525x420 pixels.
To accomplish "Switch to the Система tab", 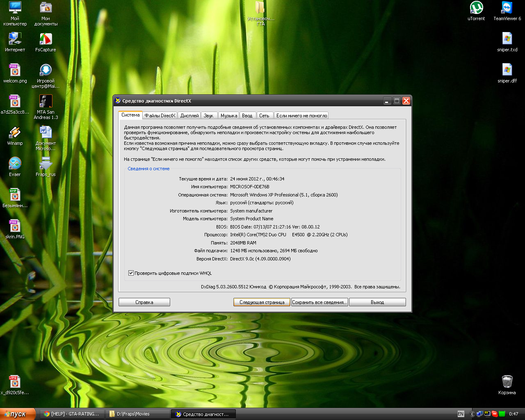I will [130, 115].
